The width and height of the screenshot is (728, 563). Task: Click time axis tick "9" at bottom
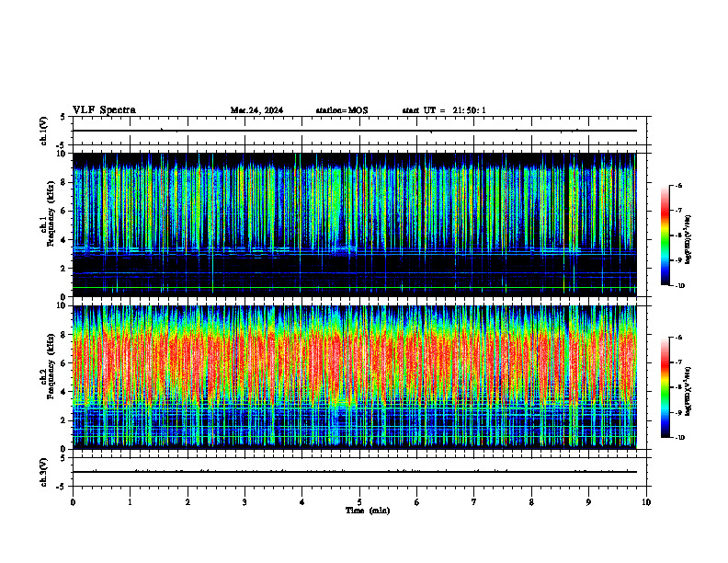588,502
